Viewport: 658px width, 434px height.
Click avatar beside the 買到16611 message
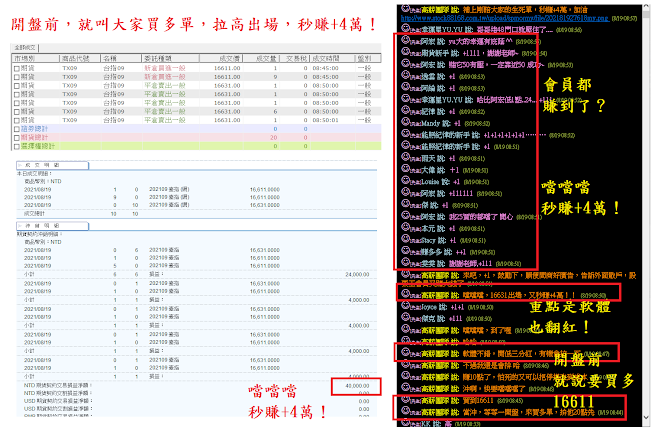[405, 399]
